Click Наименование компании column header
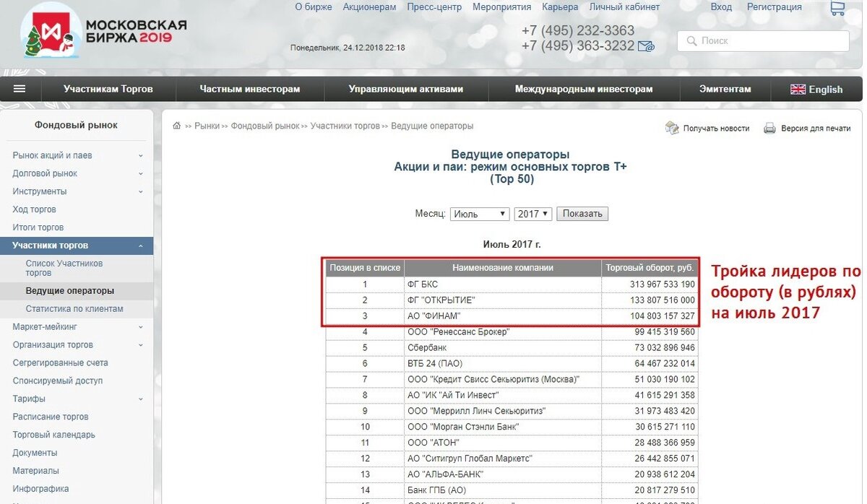 (503, 268)
